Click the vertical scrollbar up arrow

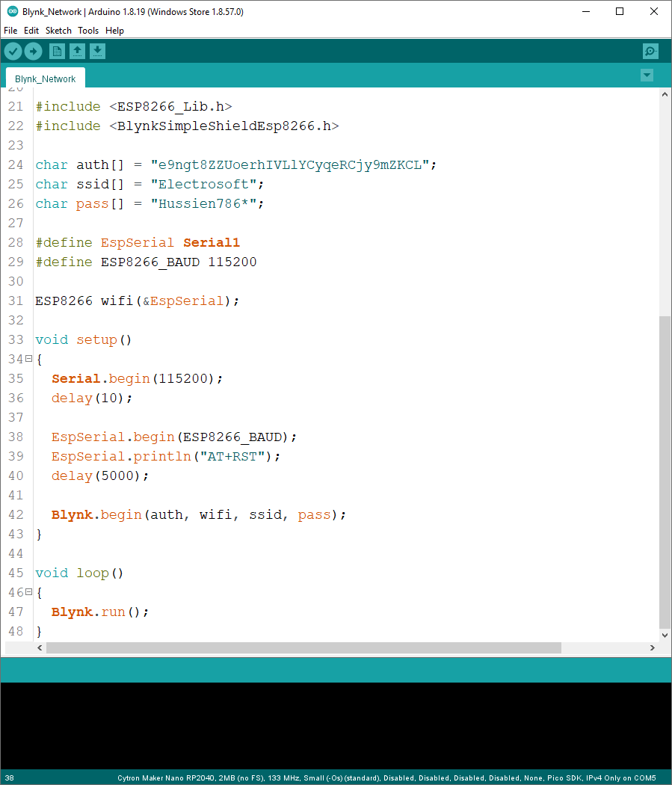coord(665,94)
